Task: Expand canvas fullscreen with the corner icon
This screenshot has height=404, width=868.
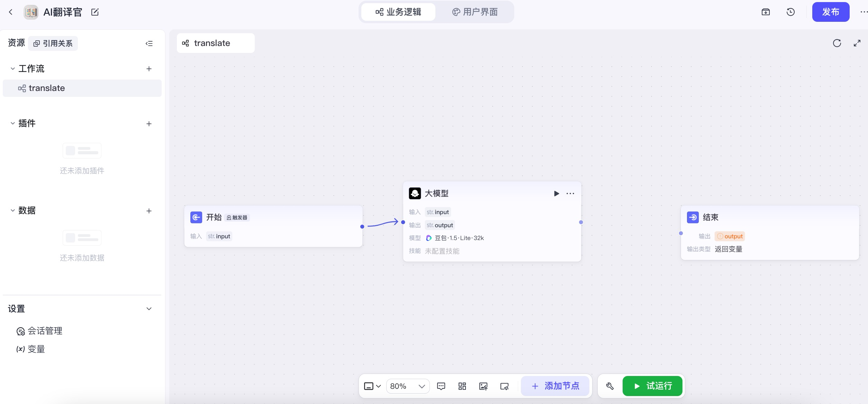Action: (x=857, y=43)
